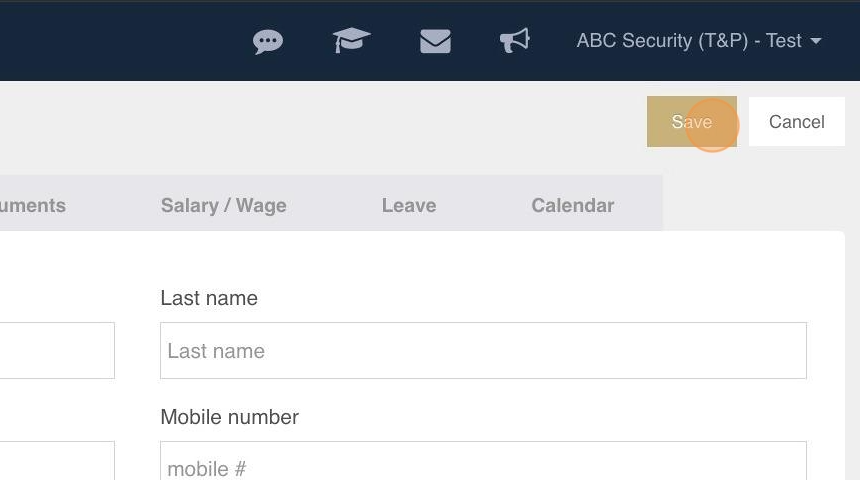The height and width of the screenshot is (480, 860).
Task: Click the Last name field label
Action: click(x=209, y=298)
